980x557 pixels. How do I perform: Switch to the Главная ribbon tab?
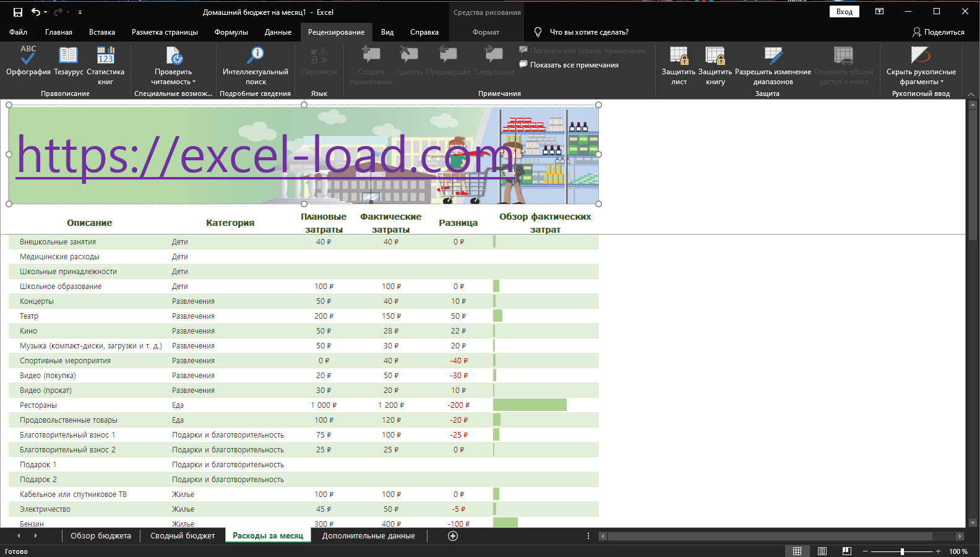click(59, 32)
